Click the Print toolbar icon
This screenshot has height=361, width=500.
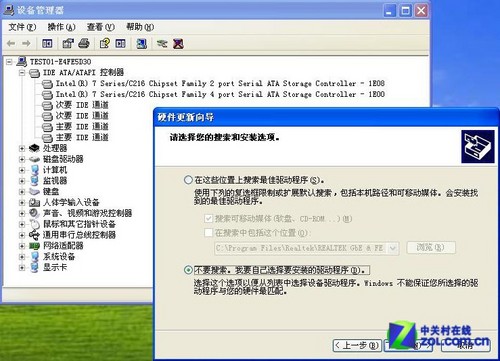[x=84, y=43]
